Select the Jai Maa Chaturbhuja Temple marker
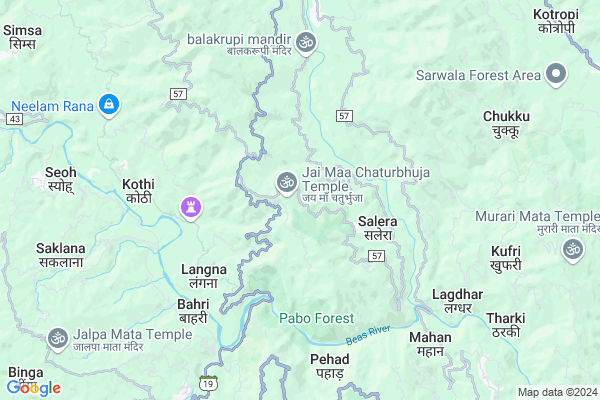Screen dimensions: 600x400 (x=287, y=183)
